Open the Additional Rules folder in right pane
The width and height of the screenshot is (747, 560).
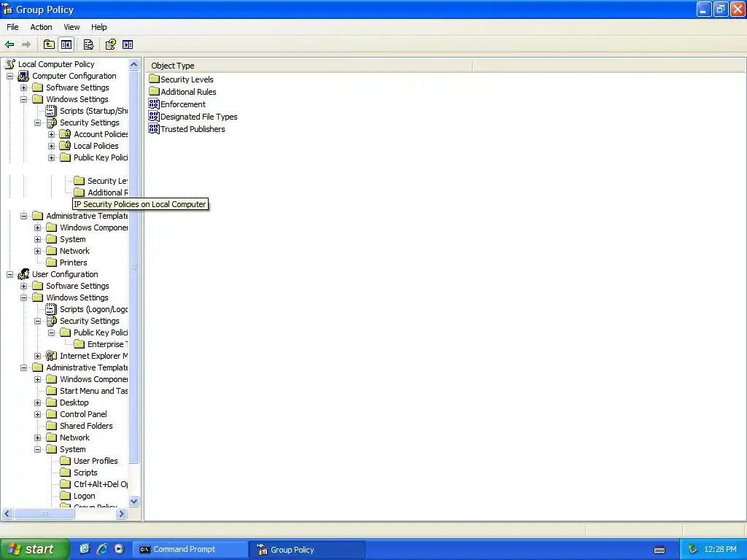pos(182,92)
